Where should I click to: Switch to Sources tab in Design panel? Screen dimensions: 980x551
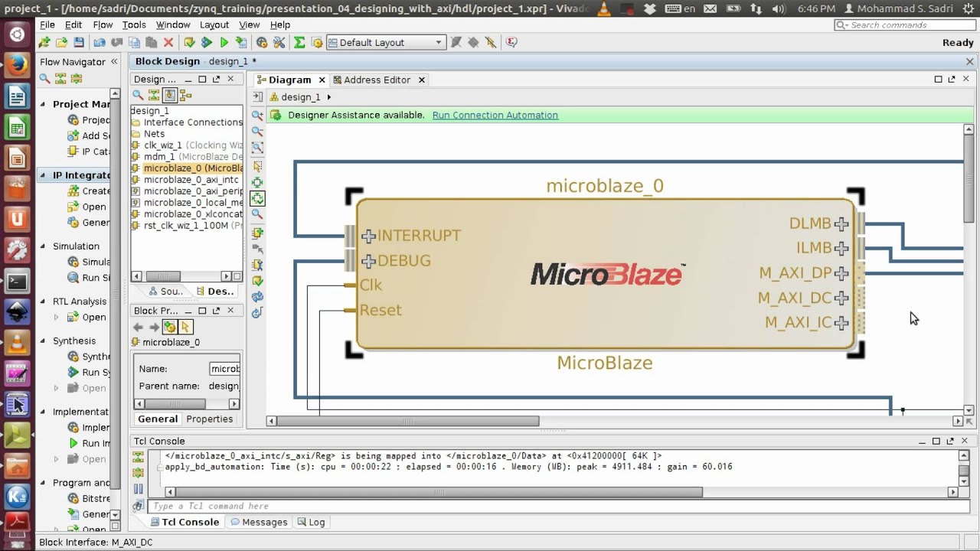(165, 292)
